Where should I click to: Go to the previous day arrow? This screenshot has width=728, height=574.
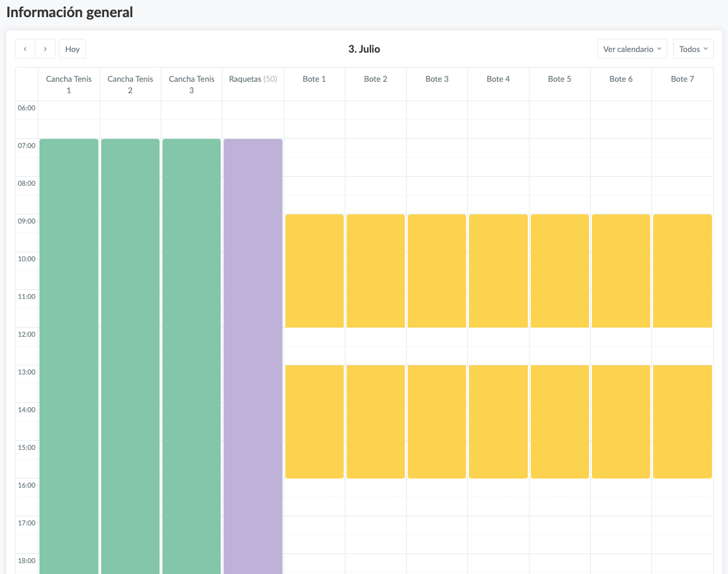coord(25,49)
